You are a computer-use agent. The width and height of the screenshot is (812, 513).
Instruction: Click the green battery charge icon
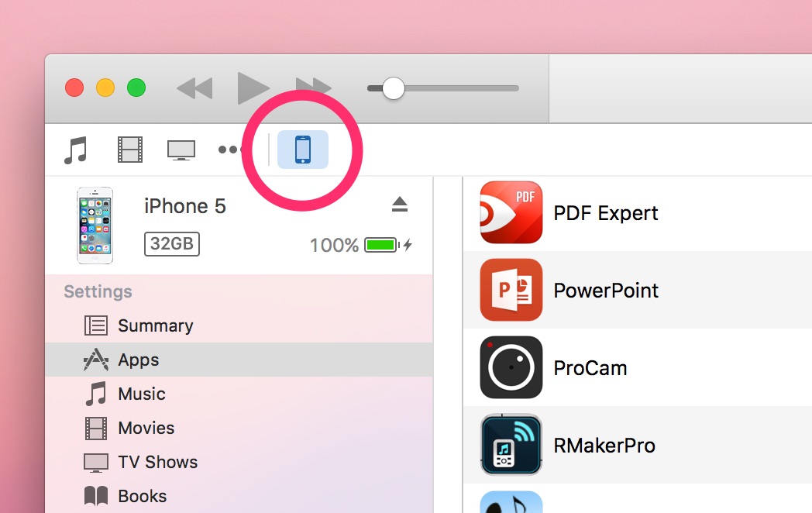click(382, 245)
